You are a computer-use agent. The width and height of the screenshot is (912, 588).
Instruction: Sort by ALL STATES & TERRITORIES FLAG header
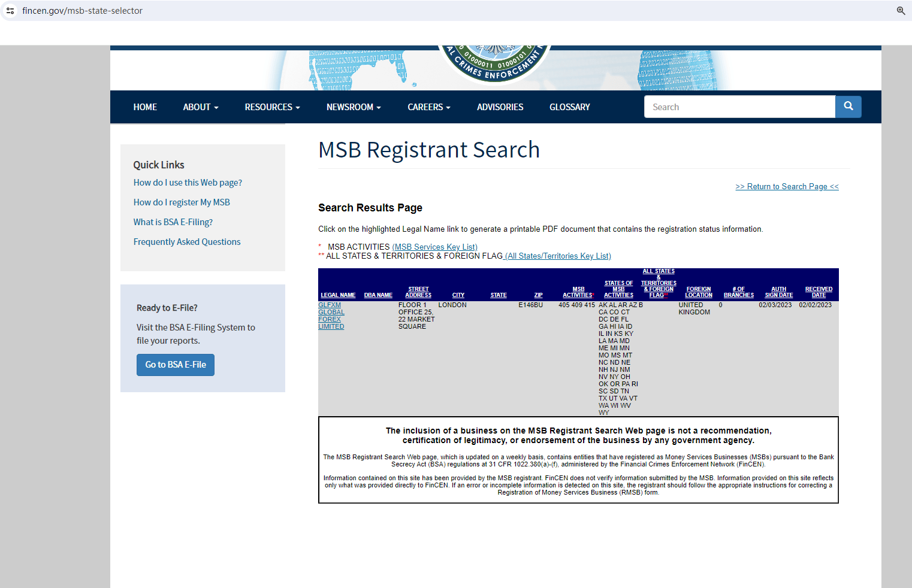(659, 283)
